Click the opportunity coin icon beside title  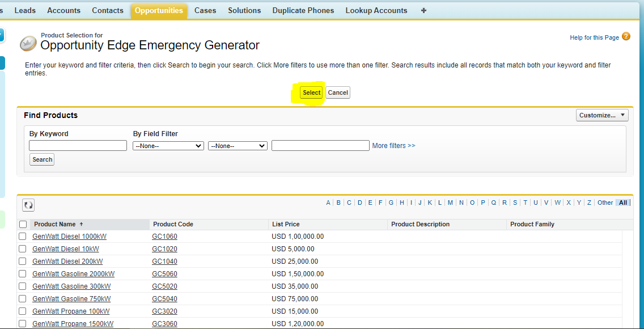pyautogui.click(x=28, y=44)
